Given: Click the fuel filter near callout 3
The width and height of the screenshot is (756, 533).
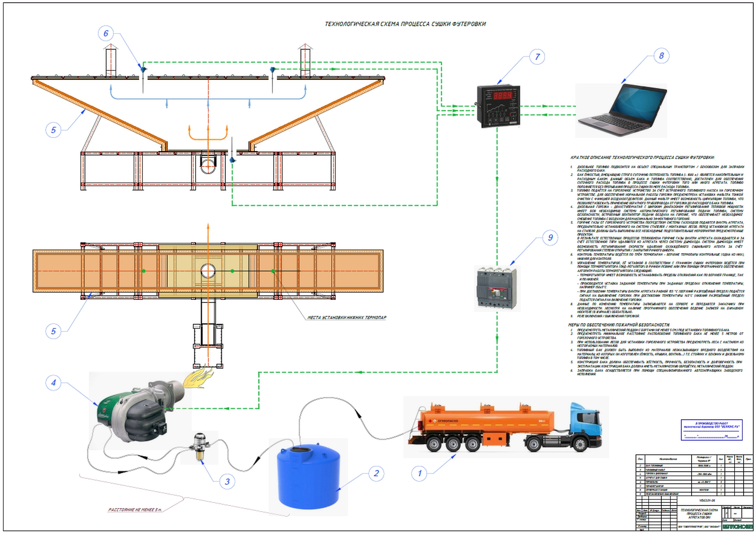Looking at the screenshot, I should coord(199,448).
